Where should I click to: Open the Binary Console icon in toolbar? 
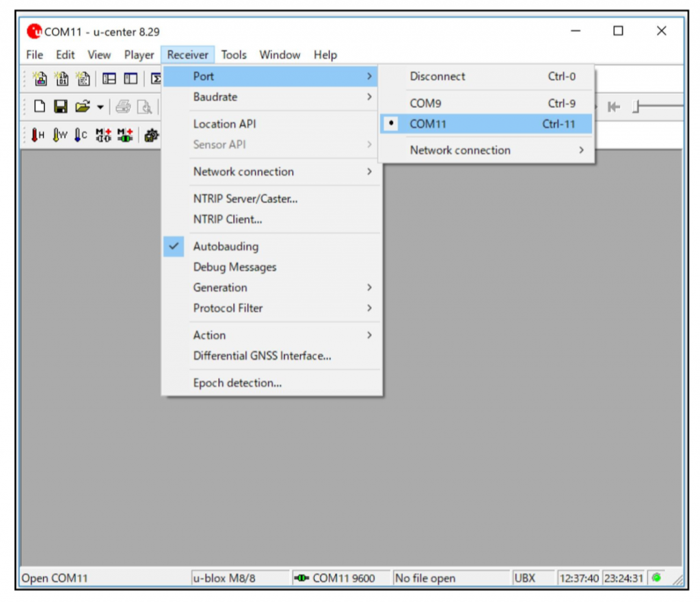[62, 79]
